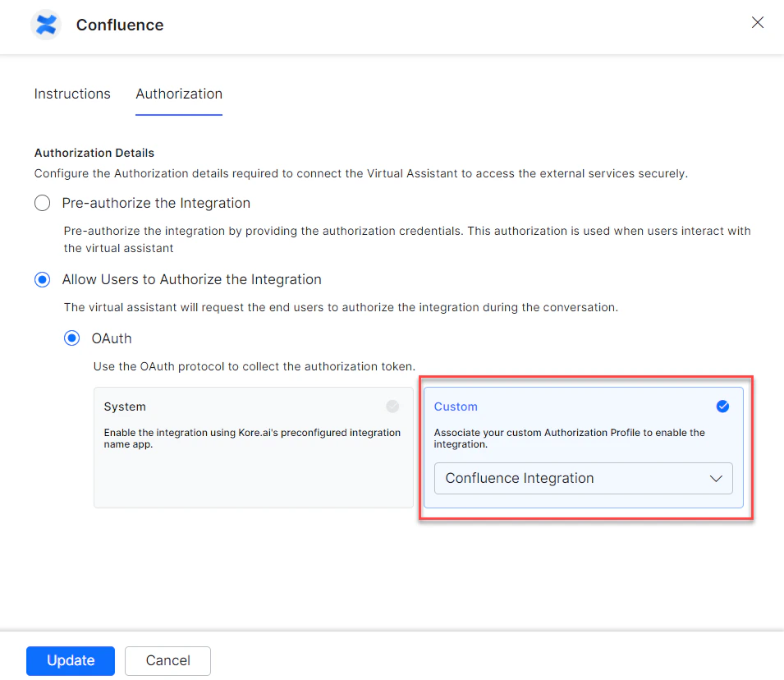Image resolution: width=784 pixels, height=680 pixels.
Task: Select the System OAuth option card
Action: (246, 448)
